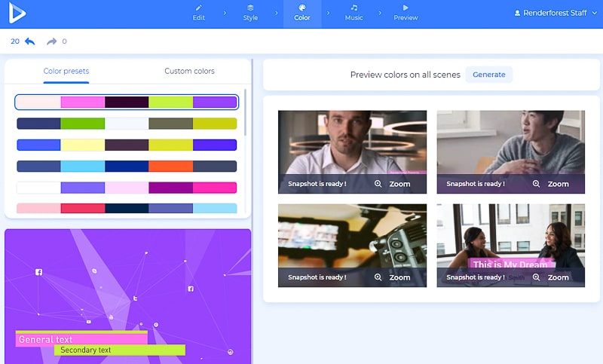The height and width of the screenshot is (364, 603).
Task: Choose the blue, yellow and maroon preset
Action: [x=127, y=145]
